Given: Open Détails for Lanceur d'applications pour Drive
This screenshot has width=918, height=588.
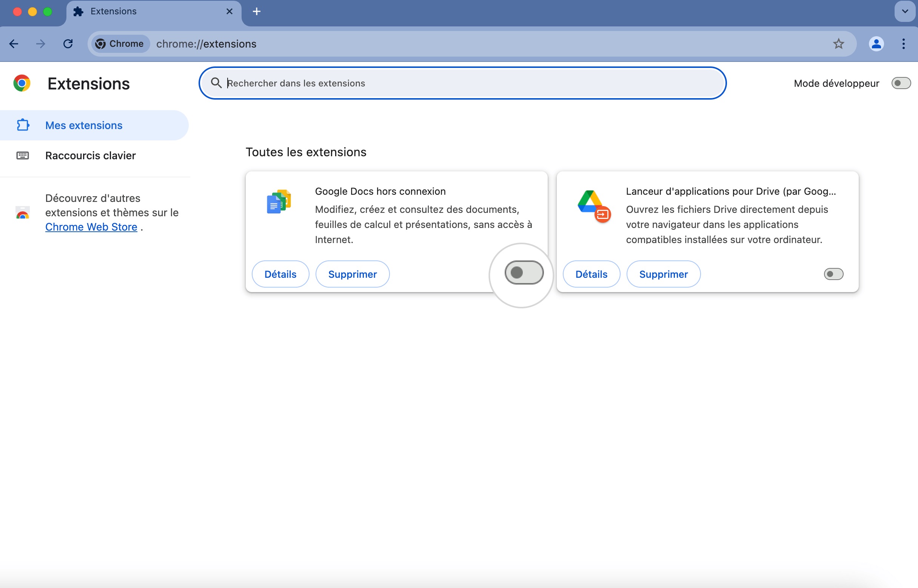Looking at the screenshot, I should point(591,274).
